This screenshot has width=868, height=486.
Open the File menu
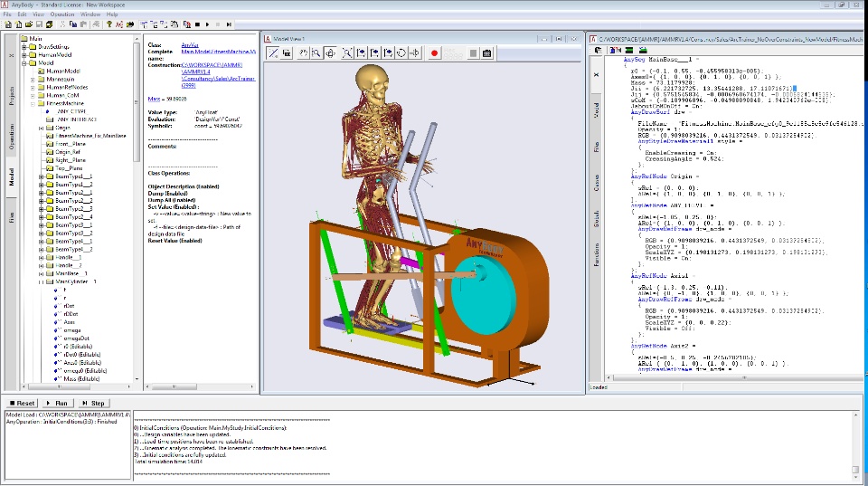click(x=7, y=14)
